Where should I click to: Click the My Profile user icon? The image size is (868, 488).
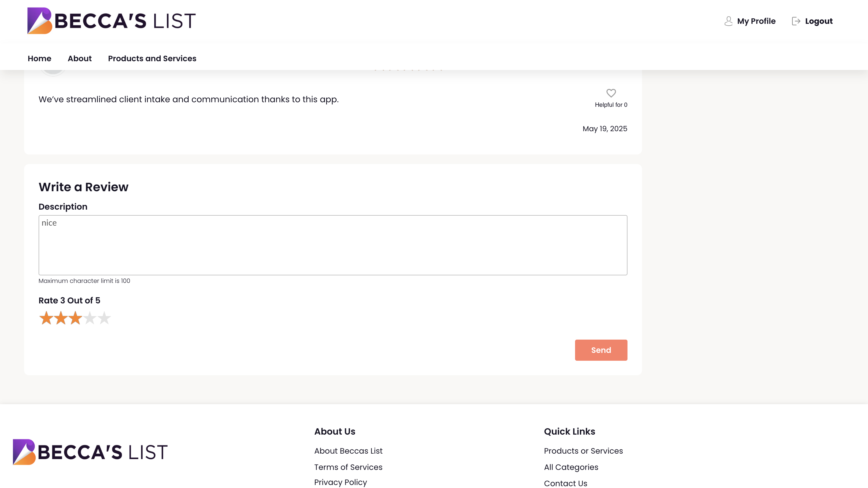point(728,21)
